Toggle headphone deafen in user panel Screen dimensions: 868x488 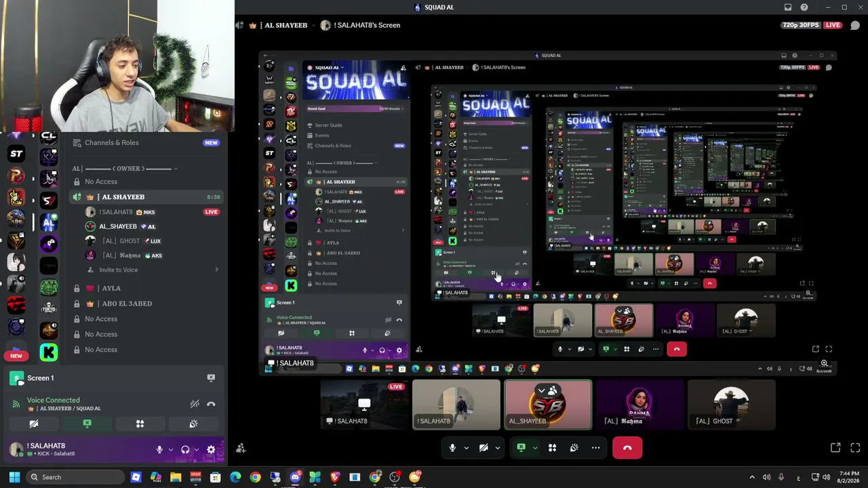pyautogui.click(x=185, y=449)
